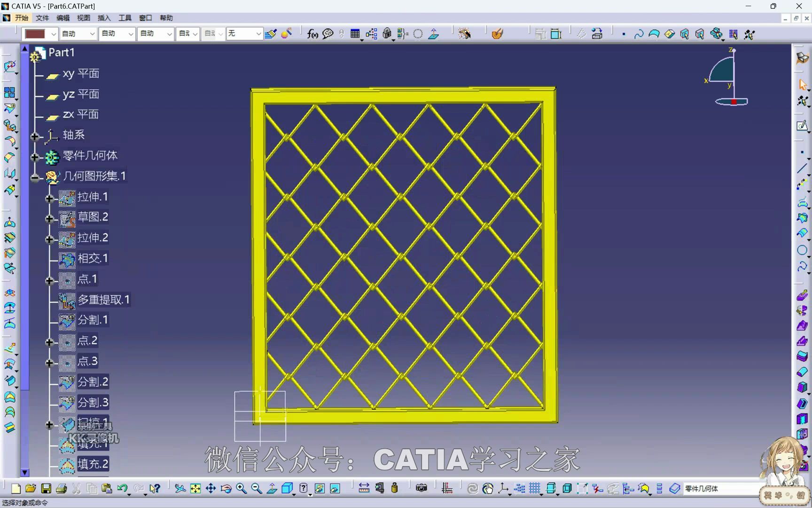The width and height of the screenshot is (812, 508).
Task: Click the Sketcher icon on right toolbar
Action: click(802, 126)
